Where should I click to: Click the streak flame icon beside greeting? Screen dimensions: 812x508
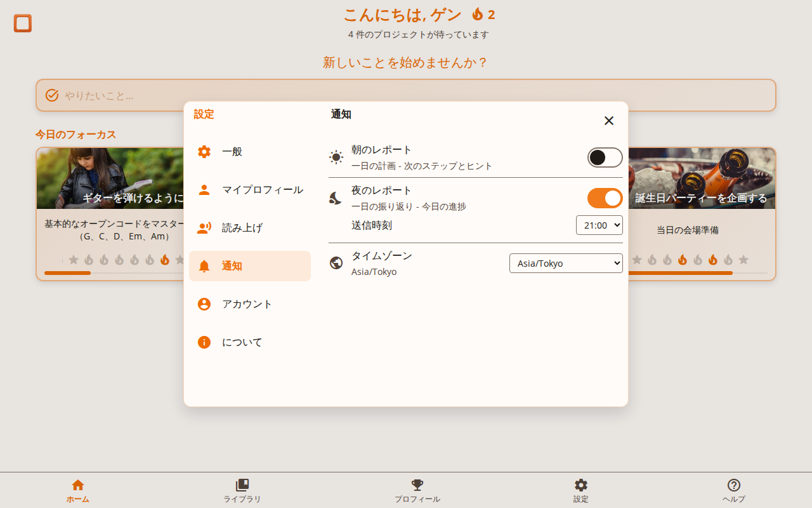(478, 14)
